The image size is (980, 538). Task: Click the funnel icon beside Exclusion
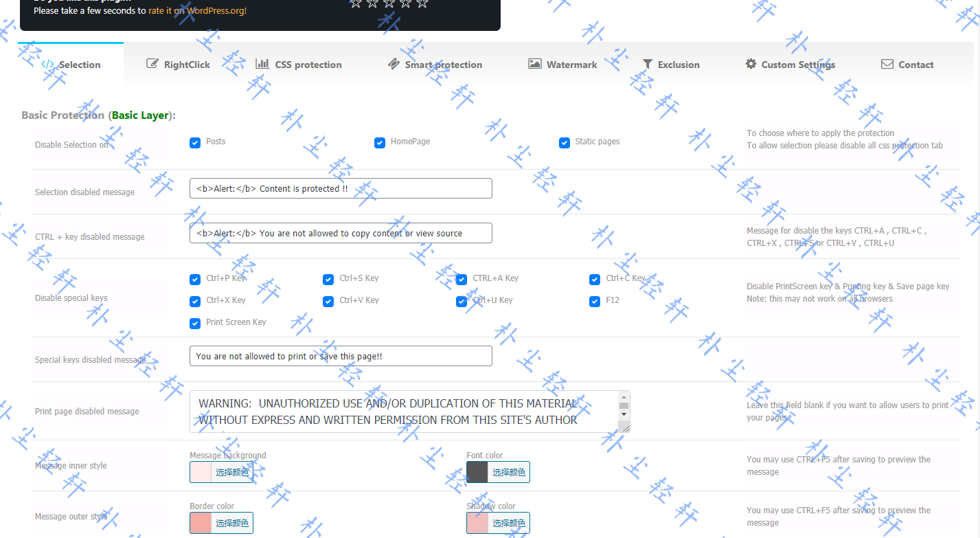(648, 63)
